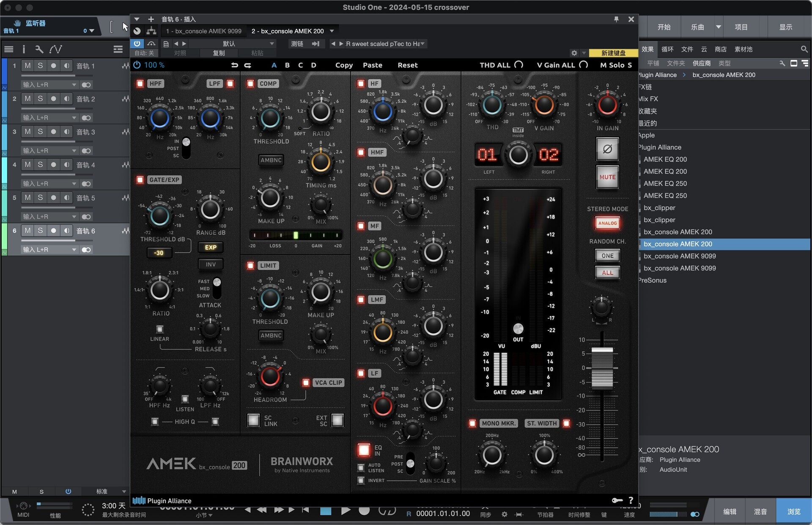Toggle the EQ IN button
Screen dimensions: 812x525
[x=364, y=450]
